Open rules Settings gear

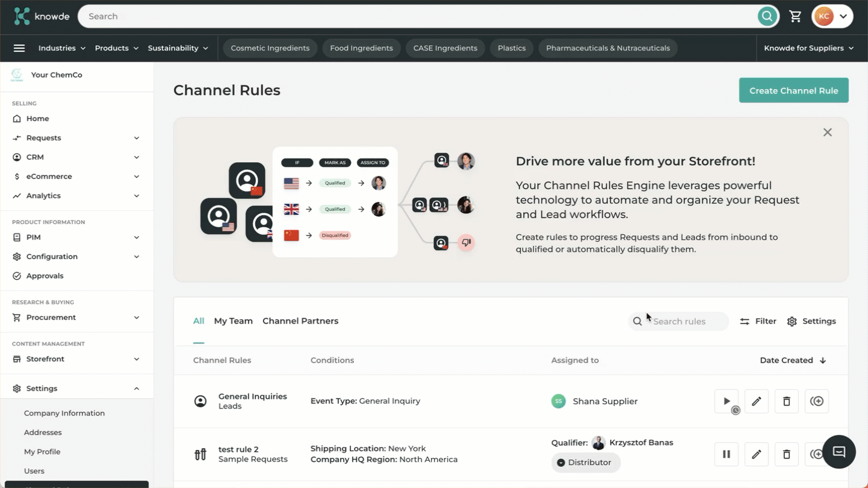(811, 321)
